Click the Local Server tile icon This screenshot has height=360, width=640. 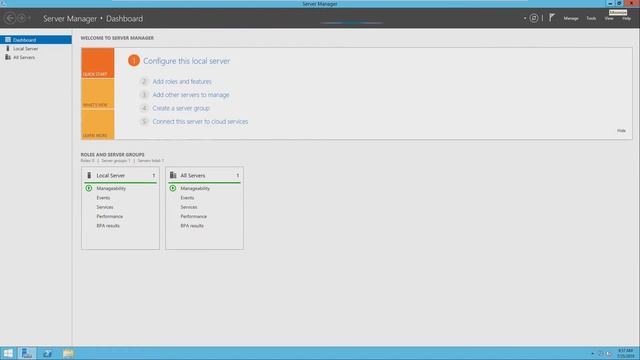click(89, 175)
